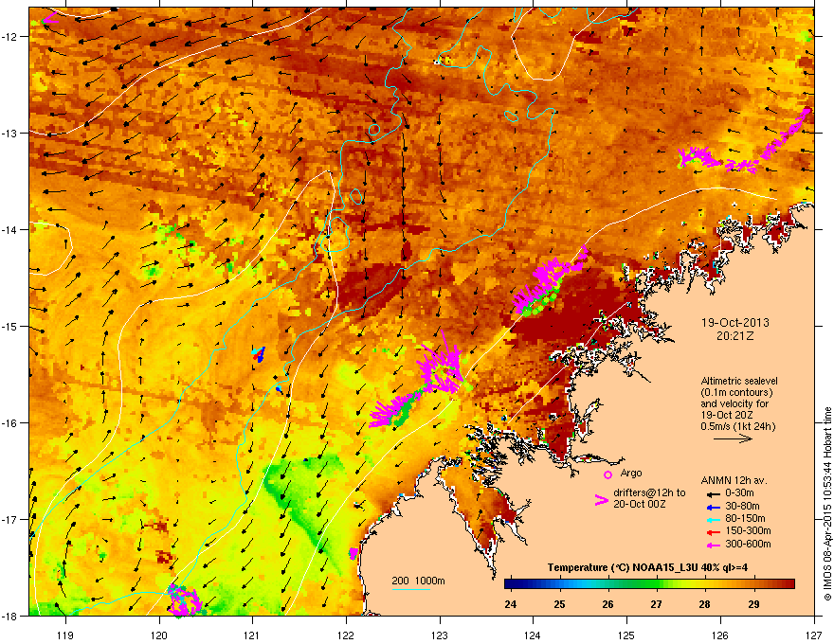
Task: Click the 0.5m/s velocity scale arrow
Action: click(733, 438)
